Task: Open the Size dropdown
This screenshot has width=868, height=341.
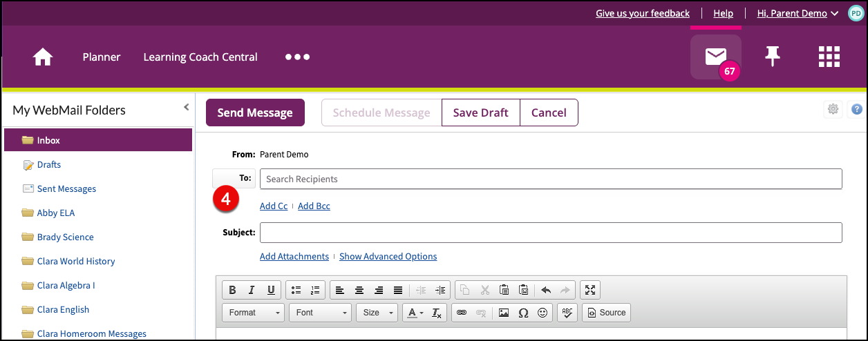Action: pos(377,313)
